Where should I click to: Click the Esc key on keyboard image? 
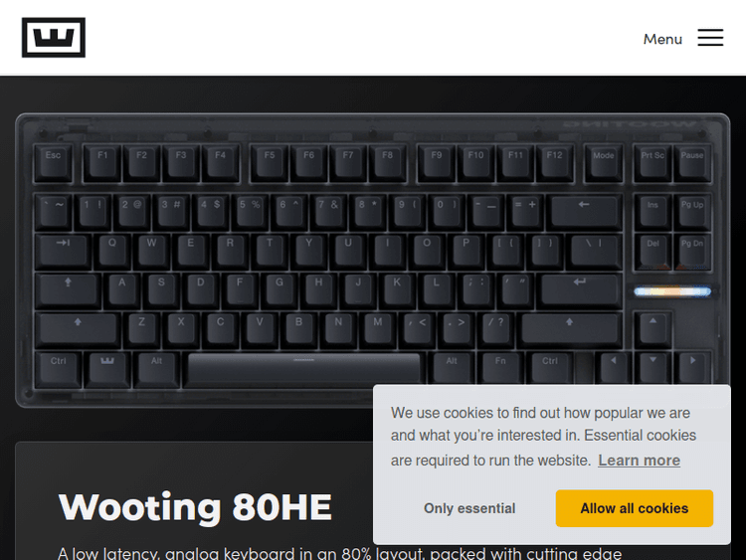(x=53, y=163)
